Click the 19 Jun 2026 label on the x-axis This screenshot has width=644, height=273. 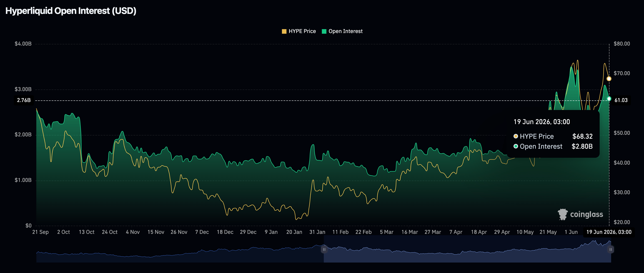pos(609,232)
